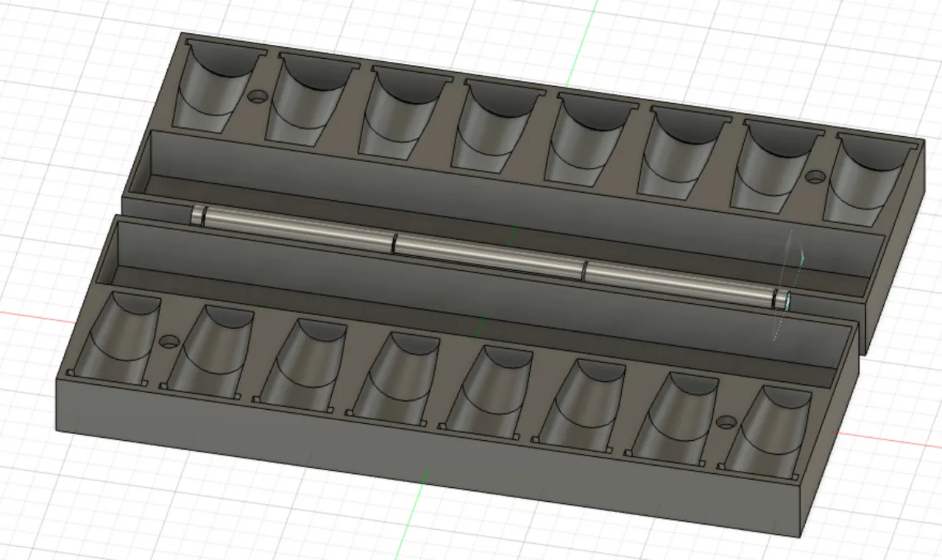This screenshot has width=942, height=560.
Task: Select the right segment of the hinge pin
Action: click(681, 284)
